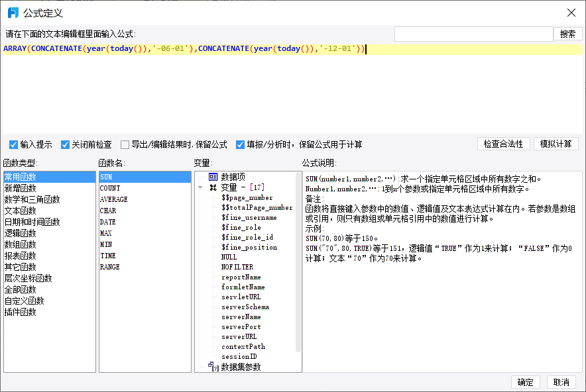Viewport: 586px width, 392px height.
Task: Select MAX in function name list
Action: (x=145, y=233)
